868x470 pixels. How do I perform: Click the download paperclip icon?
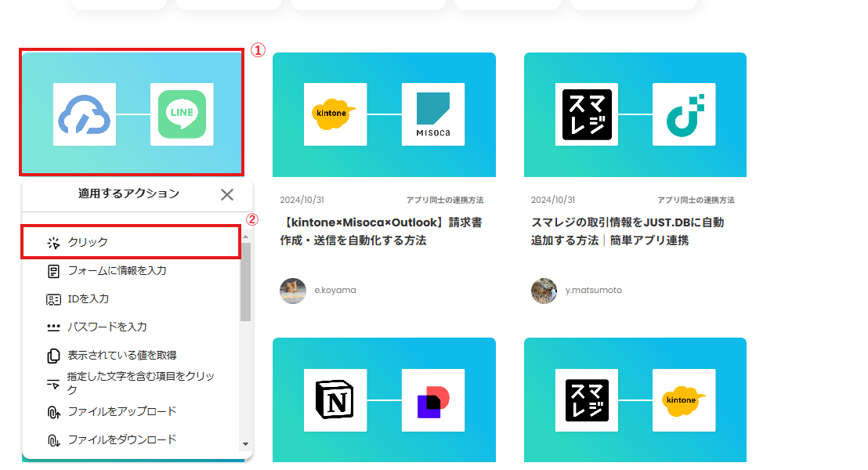[x=53, y=441]
